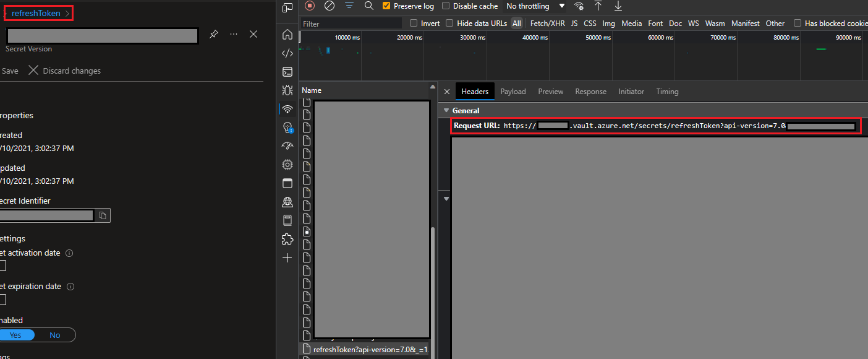
Task: Filter requests by Wasm type
Action: coord(715,24)
